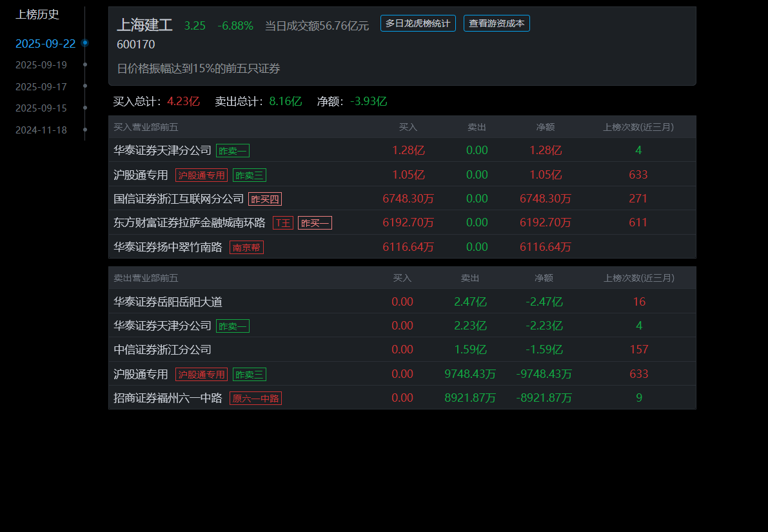Image resolution: width=768 pixels, height=532 pixels.
Task: Select the 2025-09-17 history date
Action: coord(41,86)
